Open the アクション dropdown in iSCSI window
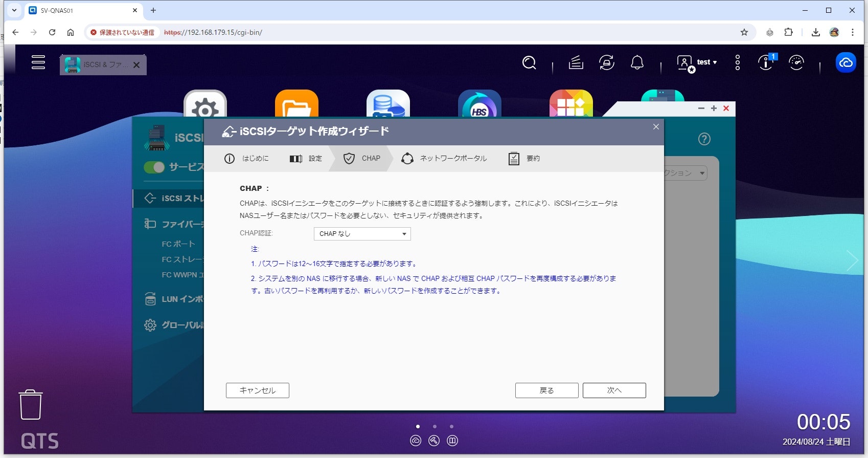Screen dimensions: 868x458 point(686,173)
